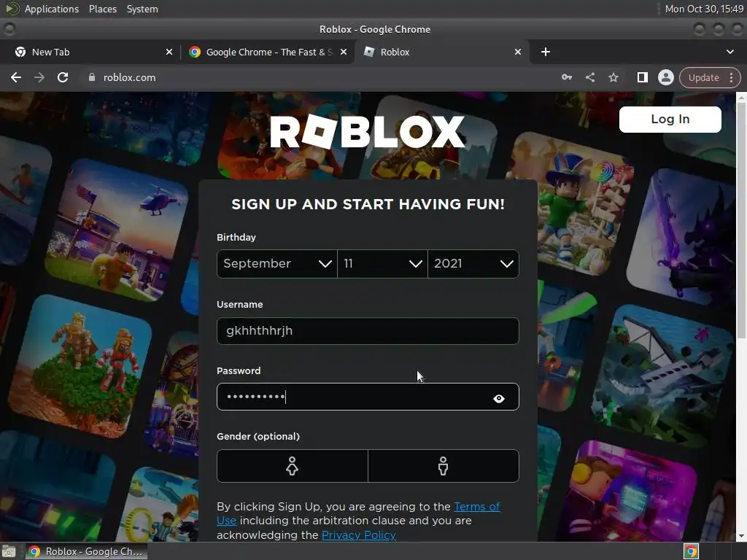Go back using the browser back arrow
The height and width of the screenshot is (560, 747).
[16, 77]
